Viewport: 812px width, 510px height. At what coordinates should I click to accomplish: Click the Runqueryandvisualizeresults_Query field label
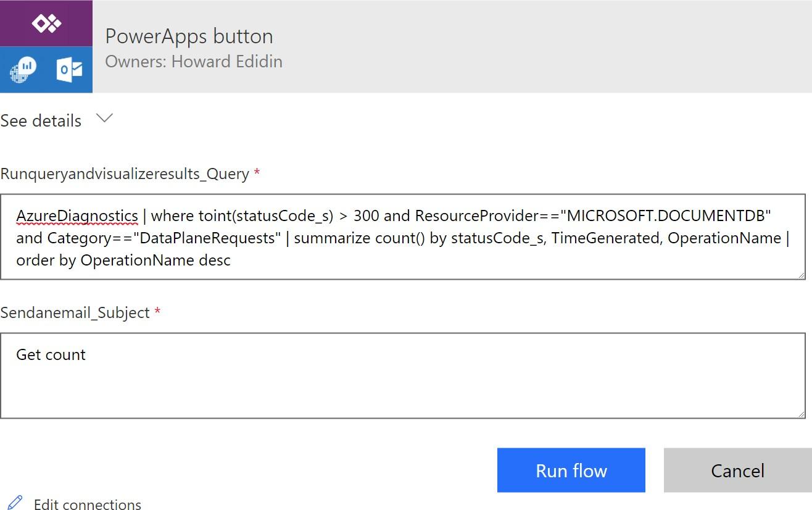[x=125, y=174]
